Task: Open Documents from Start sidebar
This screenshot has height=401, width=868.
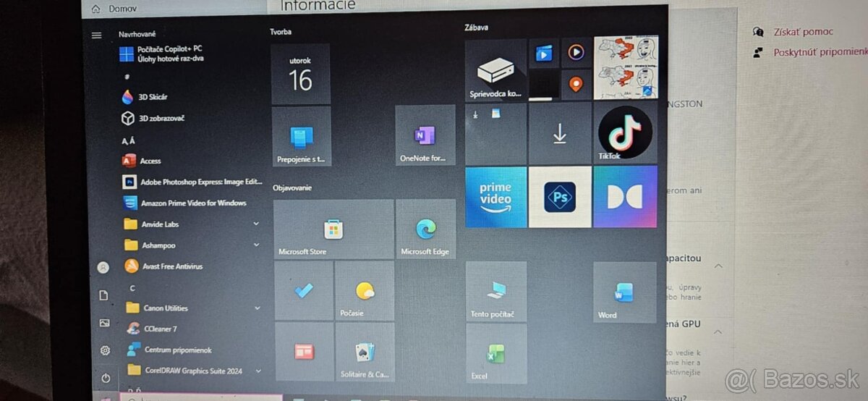Action: tap(103, 295)
